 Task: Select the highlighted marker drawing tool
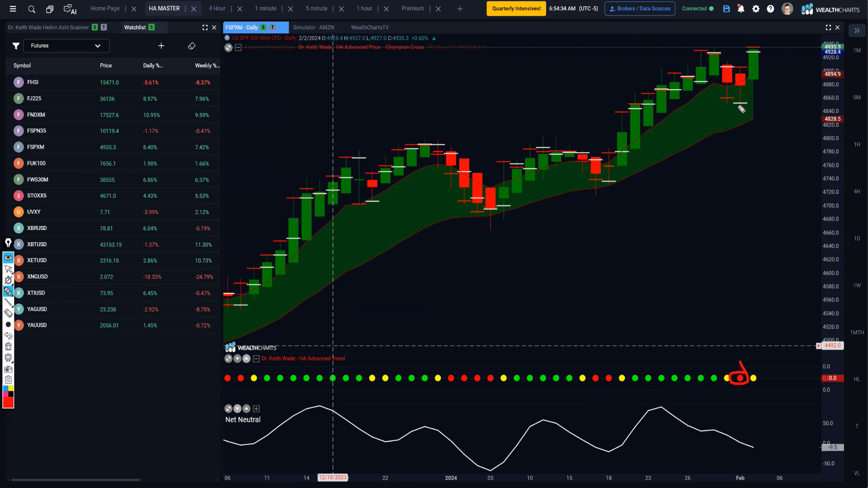point(8,291)
